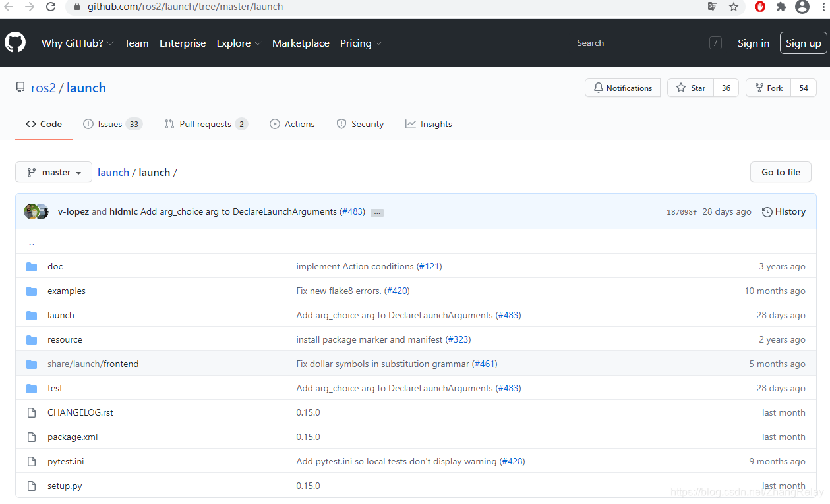Open the ros2 organization link
This screenshot has height=504, width=830.
point(44,88)
